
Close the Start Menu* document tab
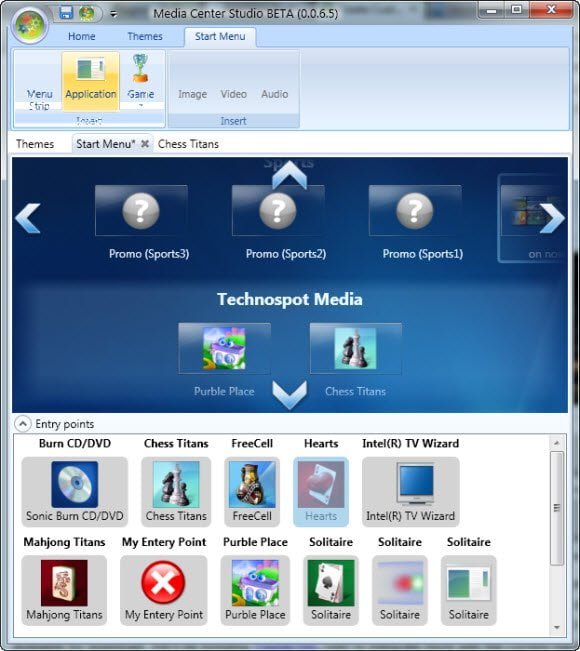(x=145, y=144)
